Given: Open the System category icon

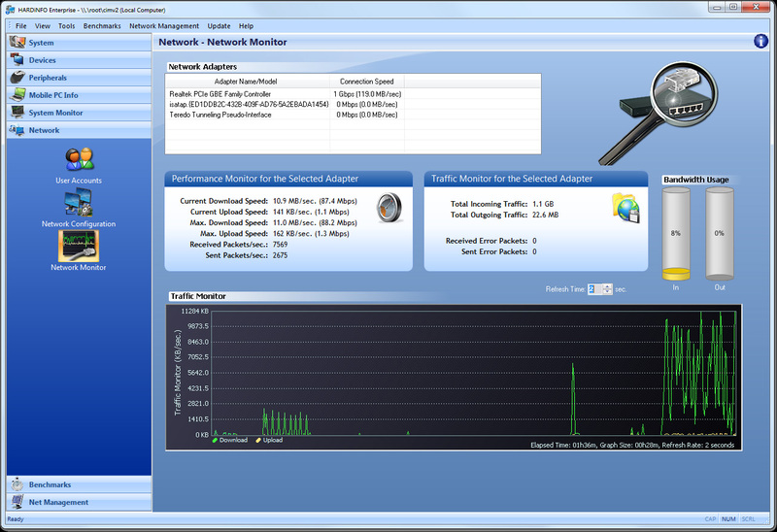Looking at the screenshot, I should [17, 42].
